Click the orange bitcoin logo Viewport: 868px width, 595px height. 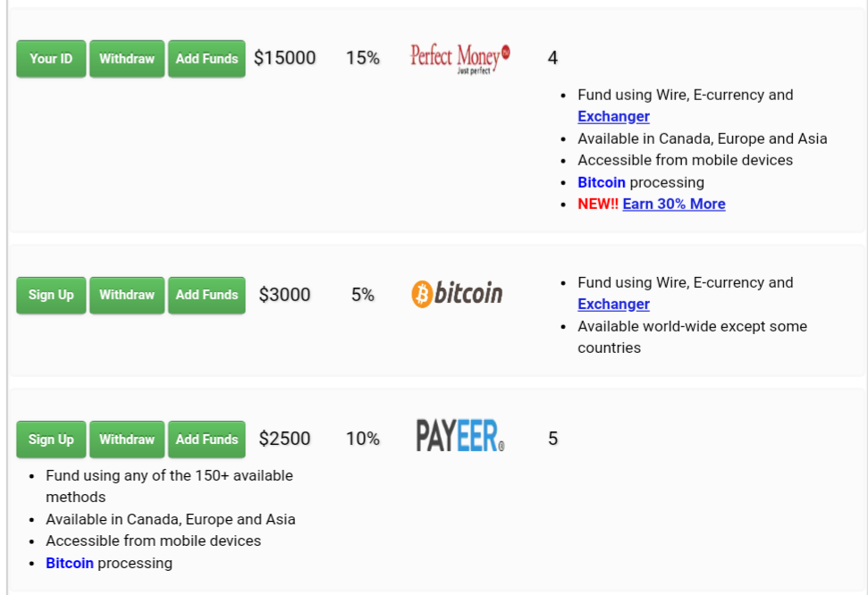[457, 294]
